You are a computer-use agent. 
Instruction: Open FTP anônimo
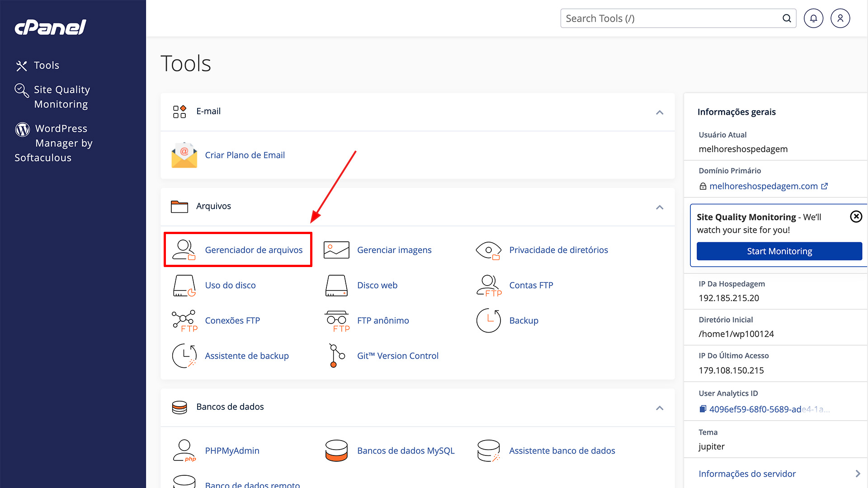click(383, 320)
